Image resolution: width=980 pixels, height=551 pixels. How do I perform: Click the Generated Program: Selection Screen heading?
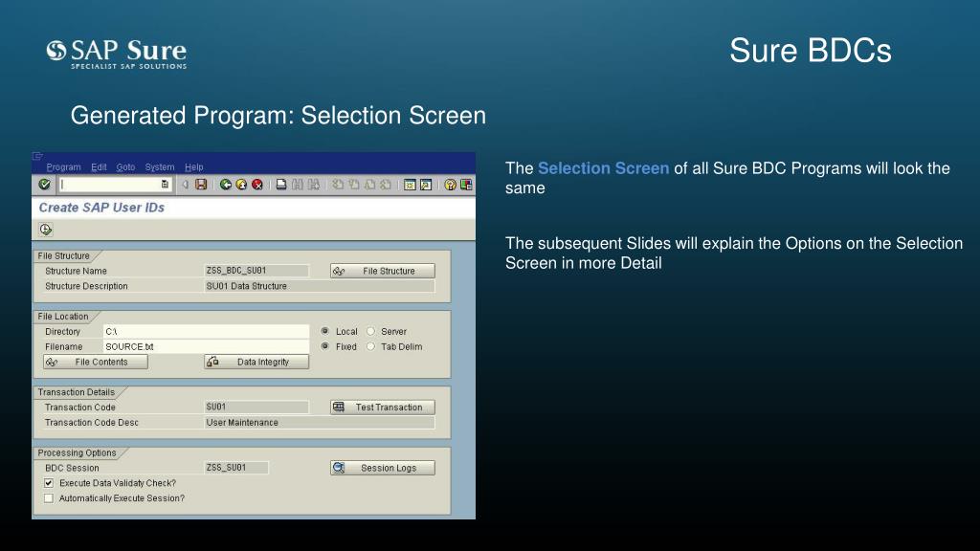pyautogui.click(x=278, y=116)
